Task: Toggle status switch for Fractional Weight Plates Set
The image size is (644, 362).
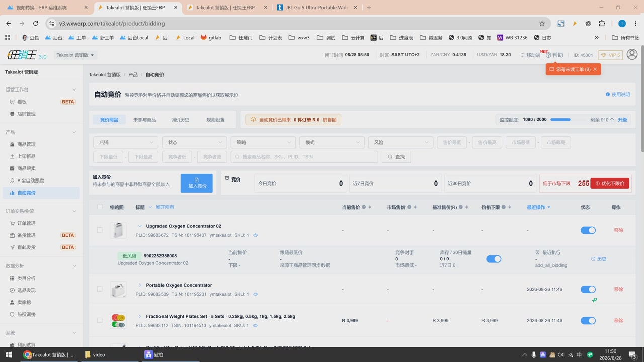Action: tap(588, 320)
